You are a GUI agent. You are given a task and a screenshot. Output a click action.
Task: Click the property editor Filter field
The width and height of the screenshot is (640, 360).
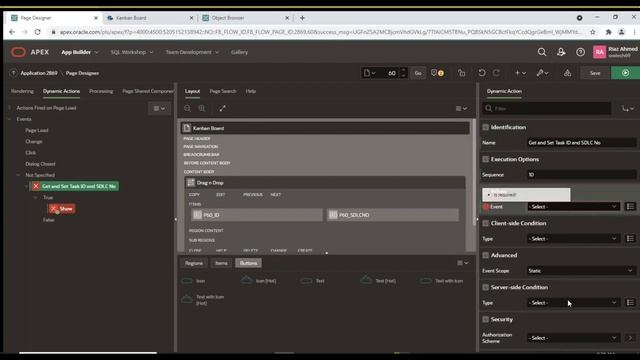tap(547, 109)
